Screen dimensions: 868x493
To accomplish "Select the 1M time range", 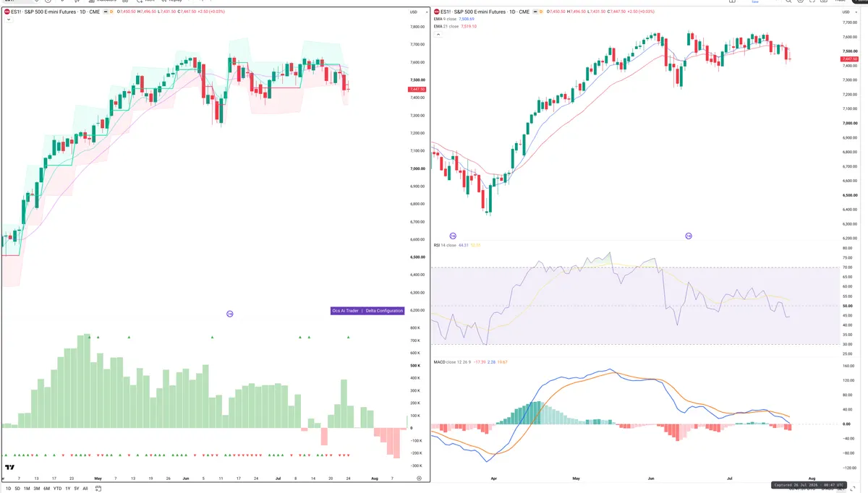I will pyautogui.click(x=27, y=489).
